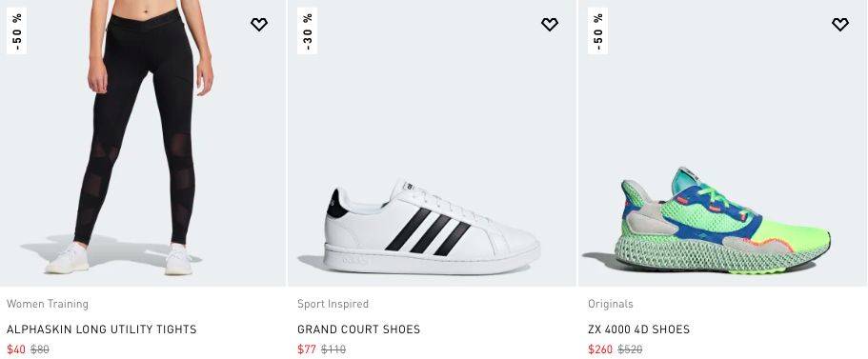Click GRAND COURT SHOES title
This screenshot has height=359, width=868.
point(358,329)
